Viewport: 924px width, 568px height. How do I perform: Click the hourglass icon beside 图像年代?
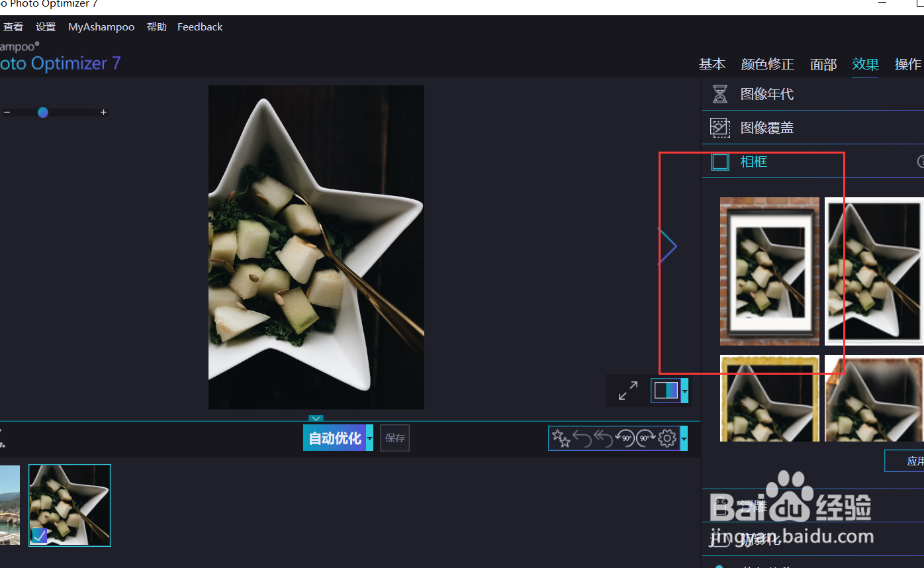click(x=719, y=94)
